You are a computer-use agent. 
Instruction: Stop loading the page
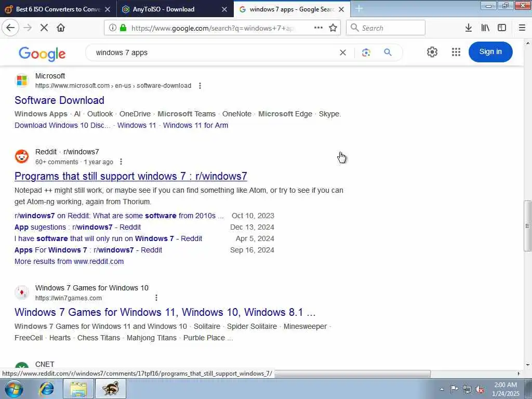pyautogui.click(x=44, y=28)
